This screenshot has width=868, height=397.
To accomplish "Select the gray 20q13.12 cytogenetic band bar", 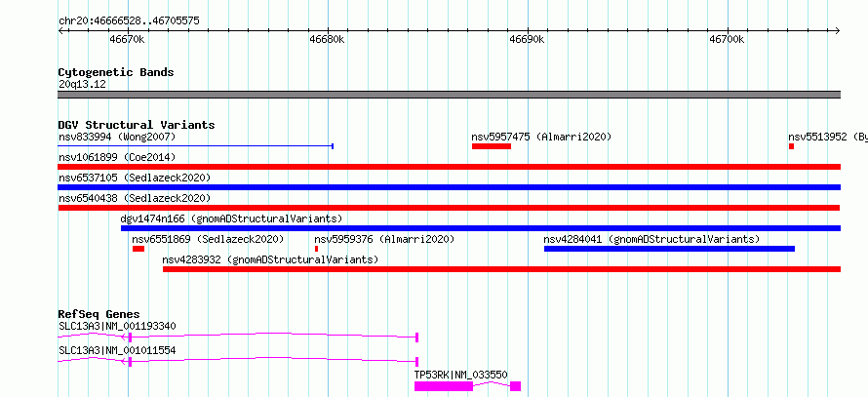I will [450, 95].
